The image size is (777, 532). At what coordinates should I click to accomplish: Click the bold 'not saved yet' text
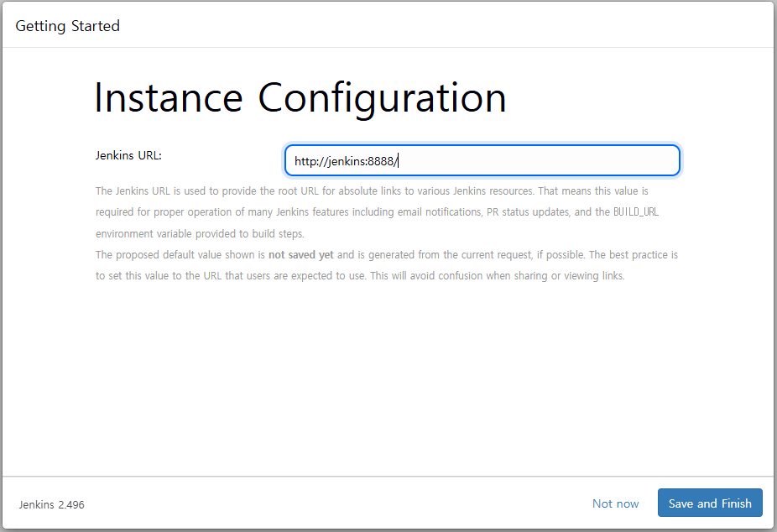(x=300, y=255)
